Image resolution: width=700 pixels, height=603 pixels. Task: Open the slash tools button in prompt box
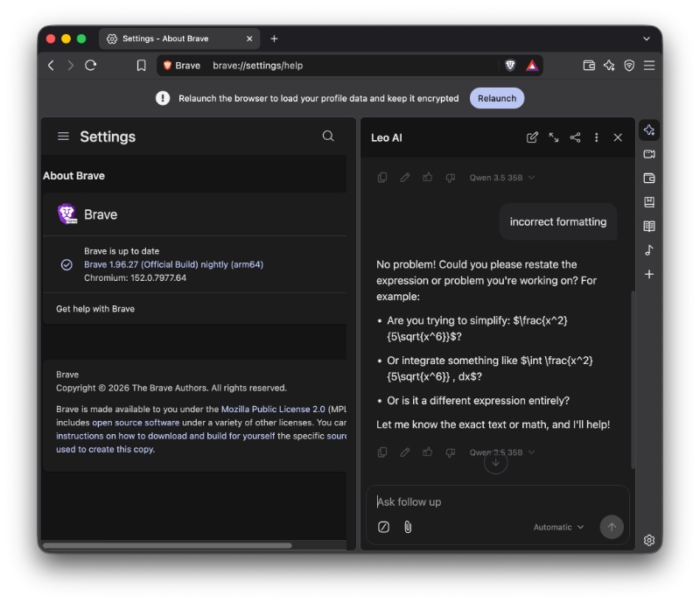[383, 527]
